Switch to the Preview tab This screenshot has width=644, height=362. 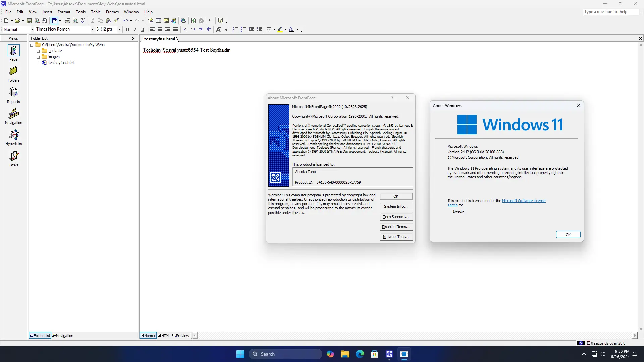click(181, 336)
